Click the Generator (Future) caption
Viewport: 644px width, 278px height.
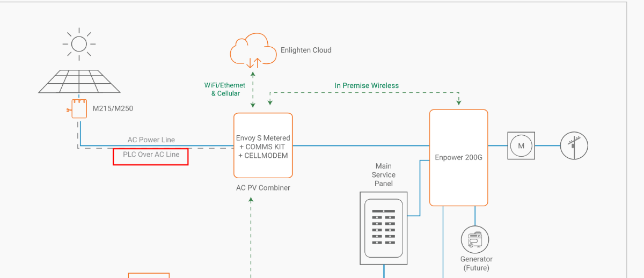[475, 264]
